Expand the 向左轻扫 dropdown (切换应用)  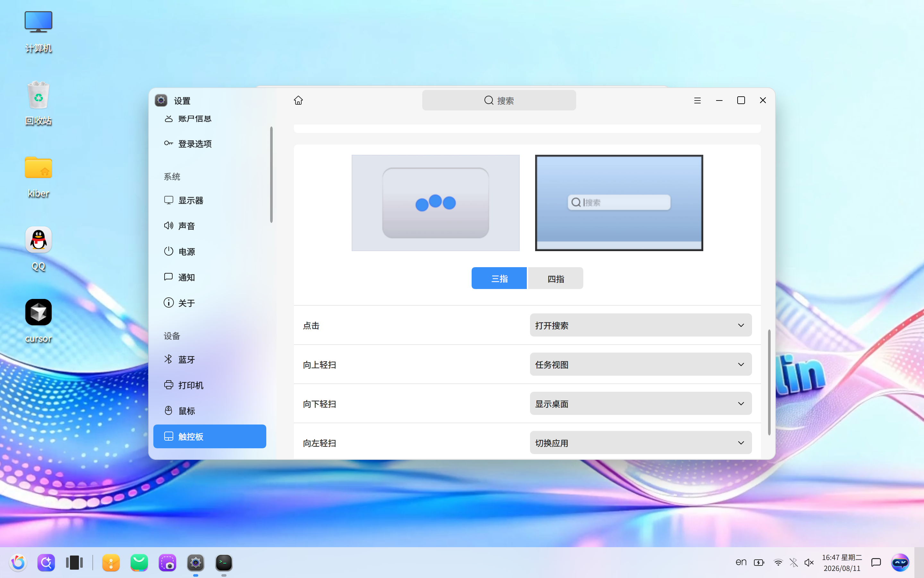pyautogui.click(x=641, y=443)
